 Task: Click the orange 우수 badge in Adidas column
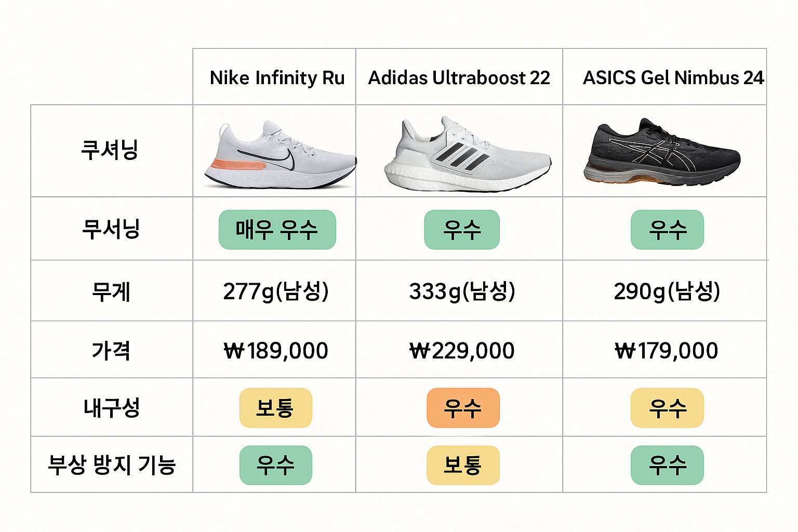462,408
